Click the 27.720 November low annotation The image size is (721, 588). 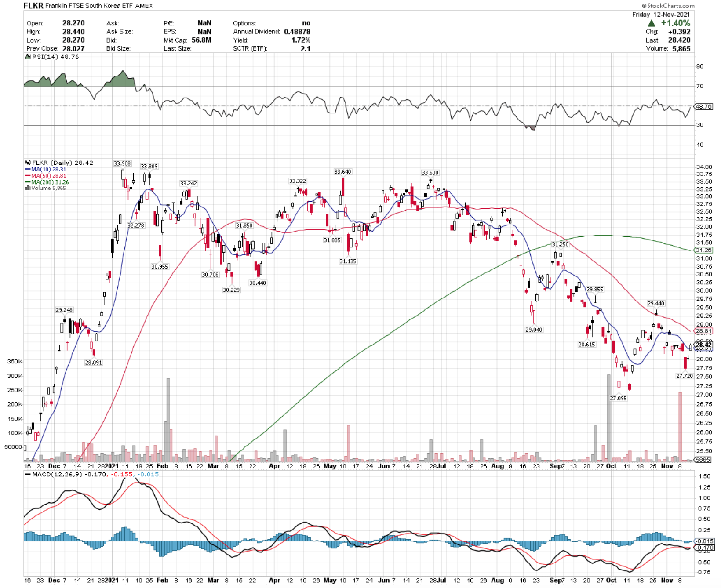point(685,376)
